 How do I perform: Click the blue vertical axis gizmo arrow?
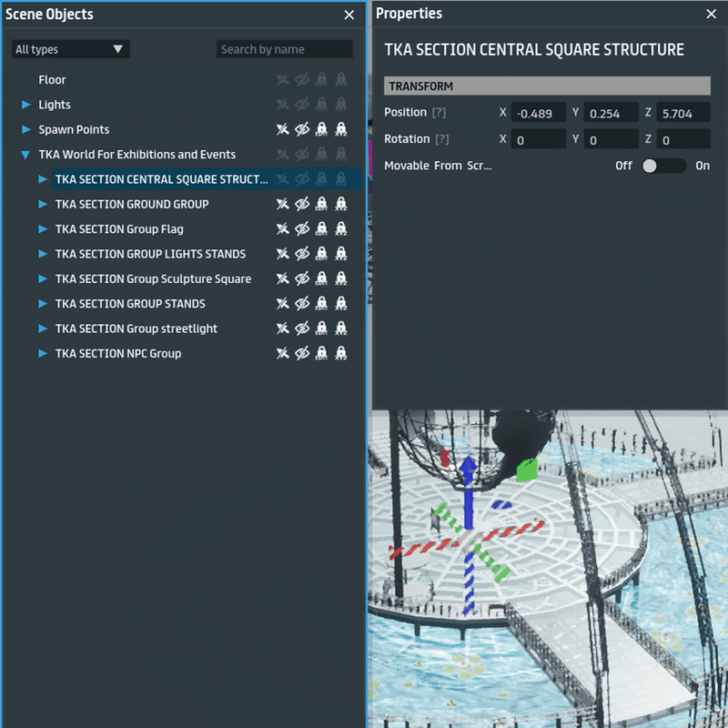[x=467, y=473]
